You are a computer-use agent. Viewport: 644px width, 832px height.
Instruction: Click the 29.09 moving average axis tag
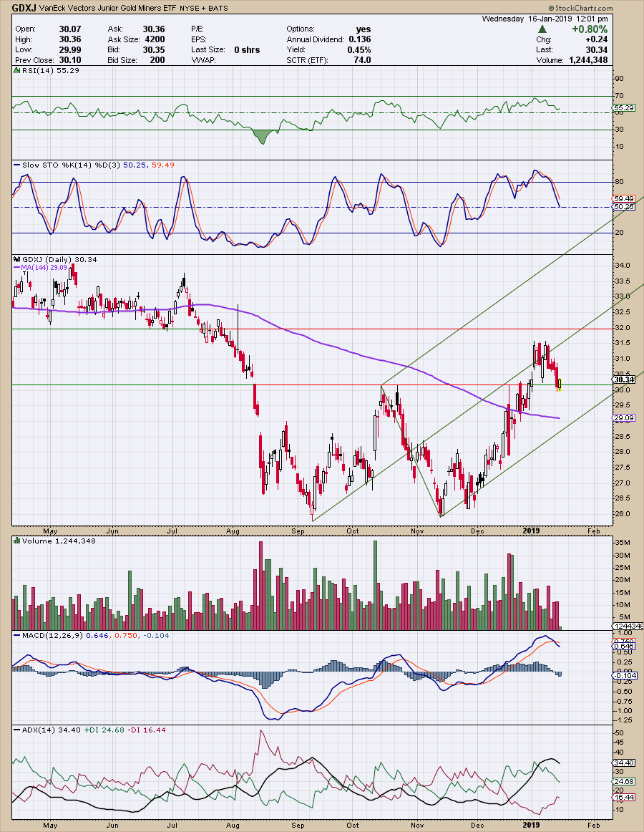624,418
